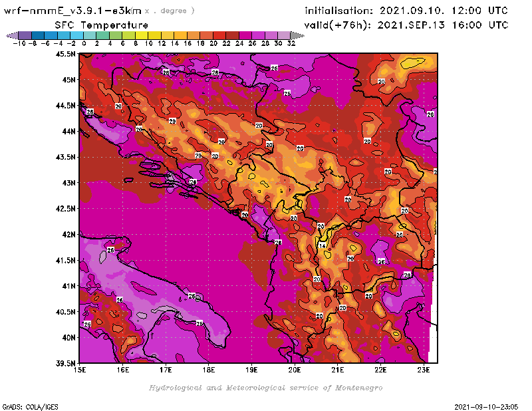Click the legend swatch between -2 and 0
This screenshot has width=532, height=411.
[x=76, y=35]
